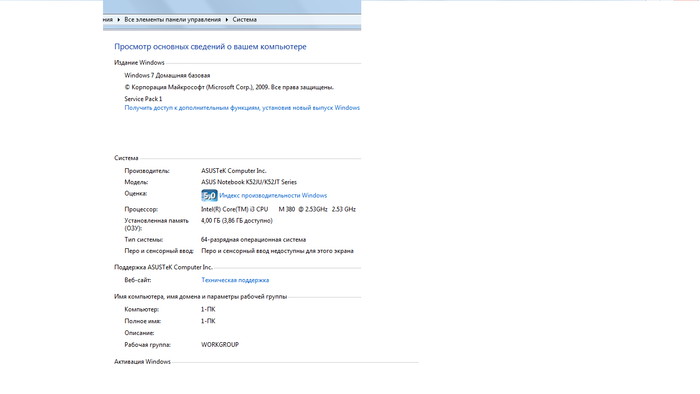Follow the 'Техническая поддержка' link
Viewport: 700px width, 394px height.
pyautogui.click(x=235, y=280)
